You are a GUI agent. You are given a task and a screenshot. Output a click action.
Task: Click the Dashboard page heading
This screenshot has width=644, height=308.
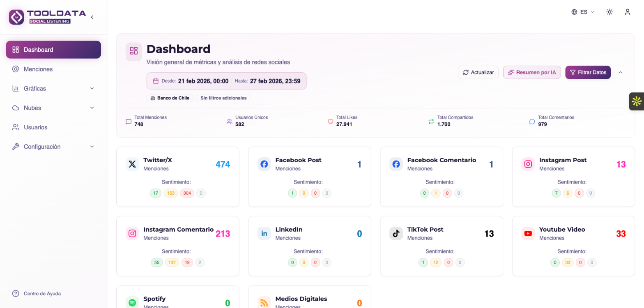[x=178, y=49]
